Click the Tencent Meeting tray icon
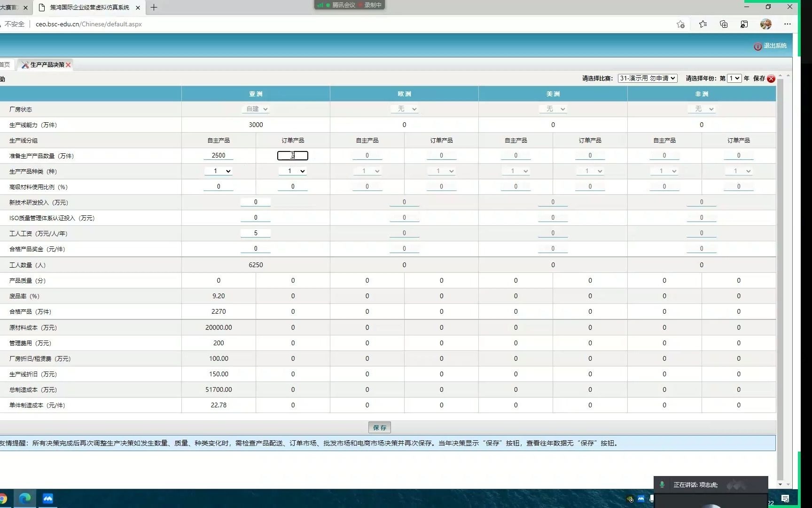Screen dimensions: 812x508 pos(641,499)
